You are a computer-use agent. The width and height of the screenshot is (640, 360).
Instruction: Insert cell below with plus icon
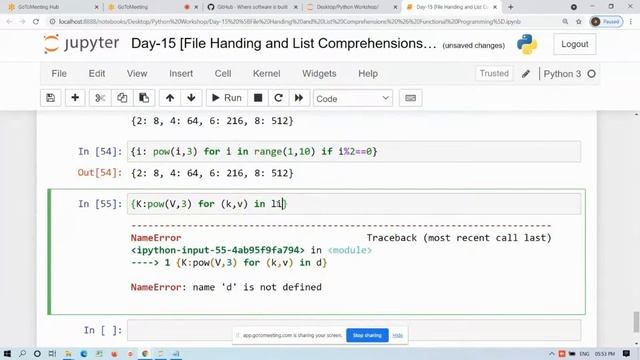75,98
